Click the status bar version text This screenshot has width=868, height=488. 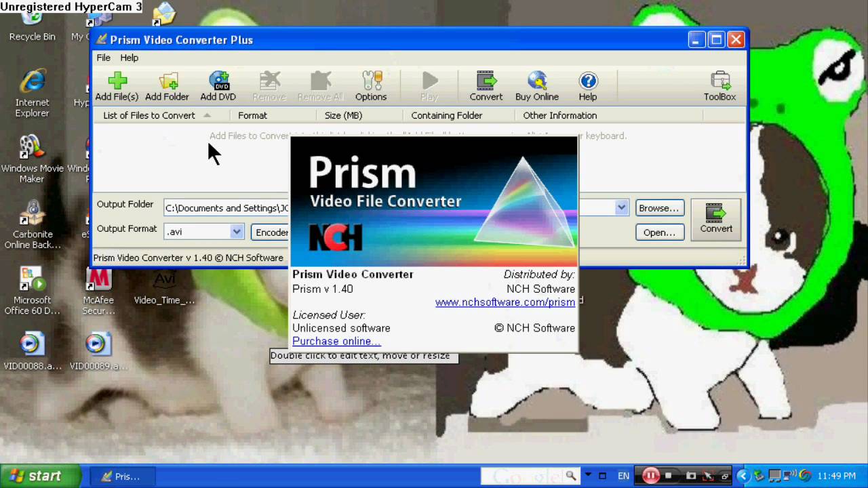point(189,258)
